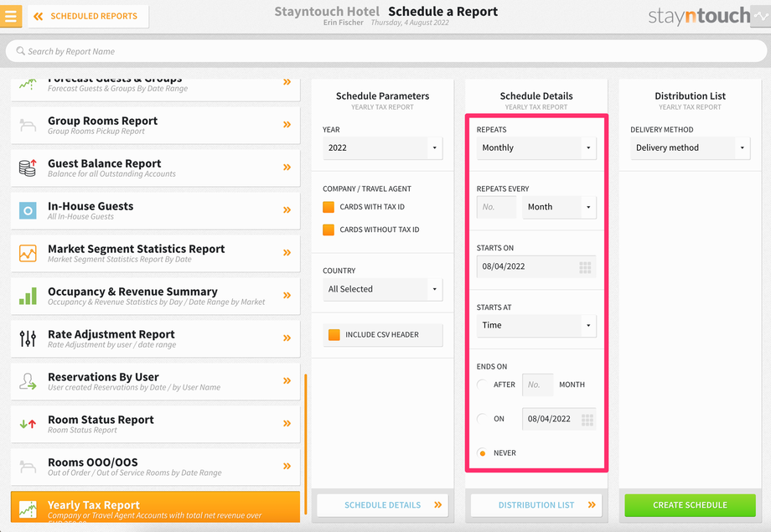
Task: Click the Schedule Details navigation button
Action: (x=382, y=505)
